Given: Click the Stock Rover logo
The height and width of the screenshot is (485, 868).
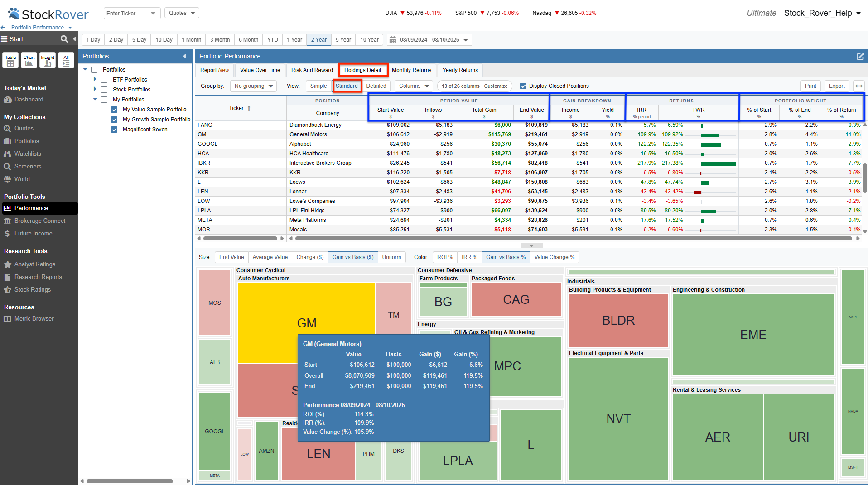Looking at the screenshot, I should (x=48, y=14).
